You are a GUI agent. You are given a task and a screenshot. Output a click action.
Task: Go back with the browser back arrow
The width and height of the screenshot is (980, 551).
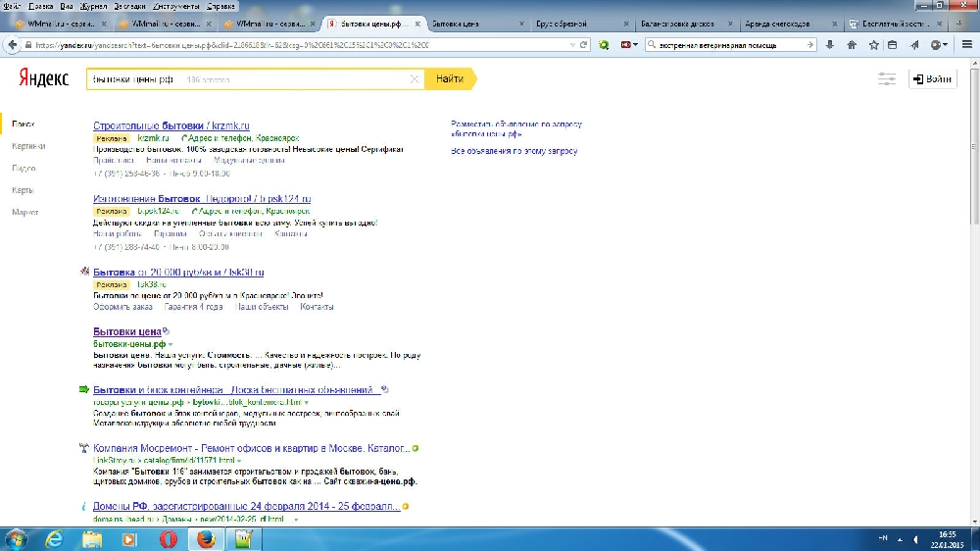[x=12, y=45]
